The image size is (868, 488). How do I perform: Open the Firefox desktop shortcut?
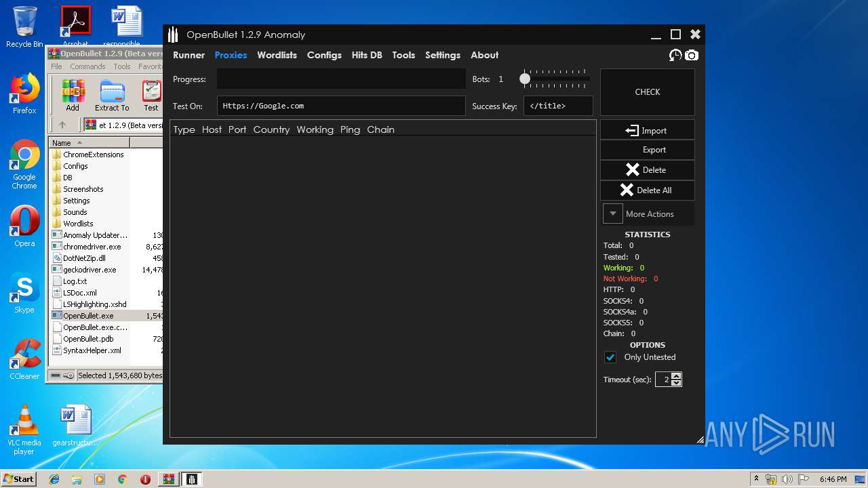point(24,94)
